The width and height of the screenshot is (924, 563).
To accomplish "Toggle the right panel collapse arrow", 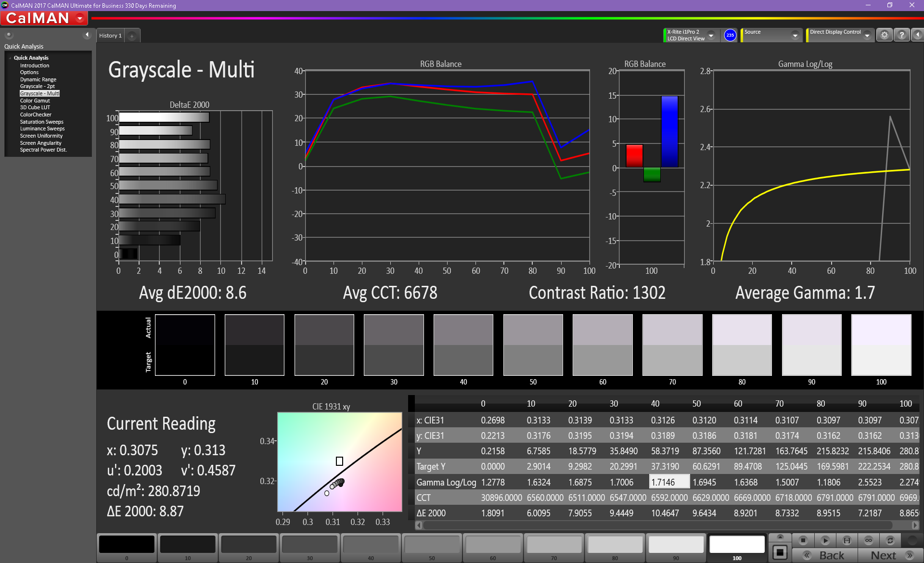I will click(x=918, y=35).
